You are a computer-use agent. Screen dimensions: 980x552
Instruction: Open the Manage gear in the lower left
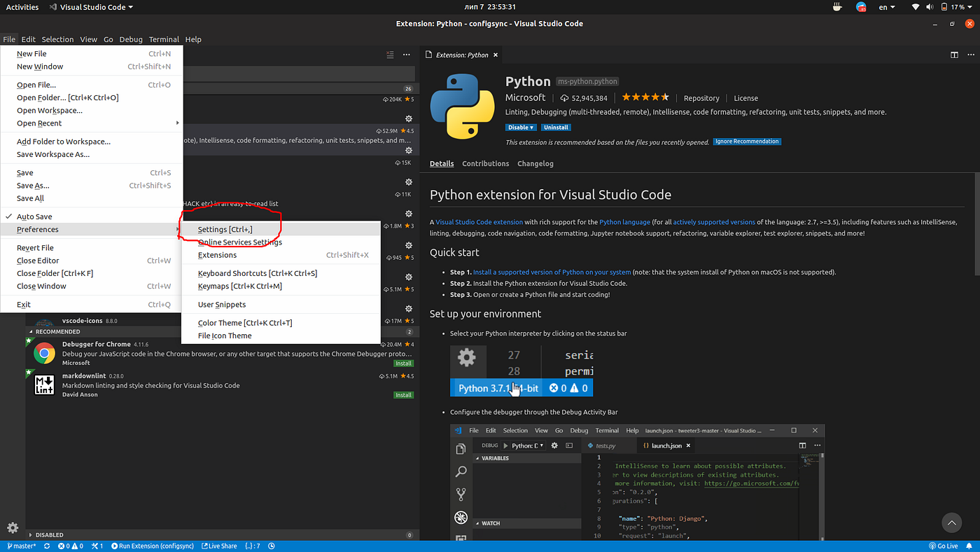12,527
